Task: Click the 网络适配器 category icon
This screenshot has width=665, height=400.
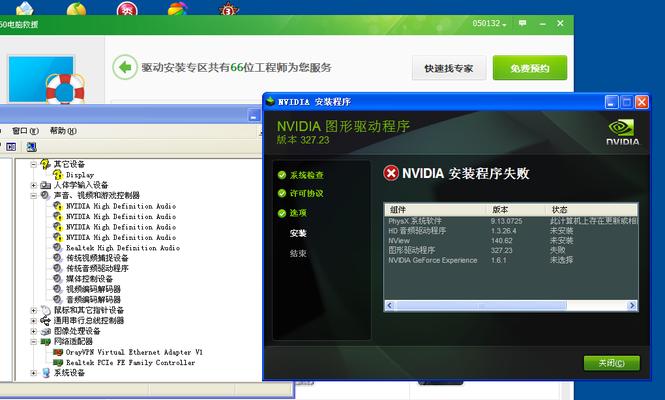Action: click(45, 341)
